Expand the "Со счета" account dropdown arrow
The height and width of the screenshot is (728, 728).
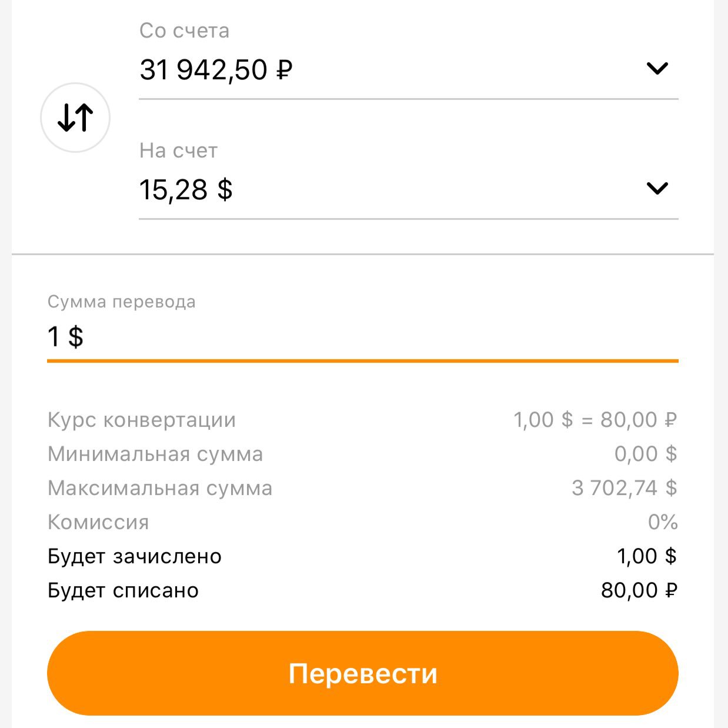pos(657,69)
